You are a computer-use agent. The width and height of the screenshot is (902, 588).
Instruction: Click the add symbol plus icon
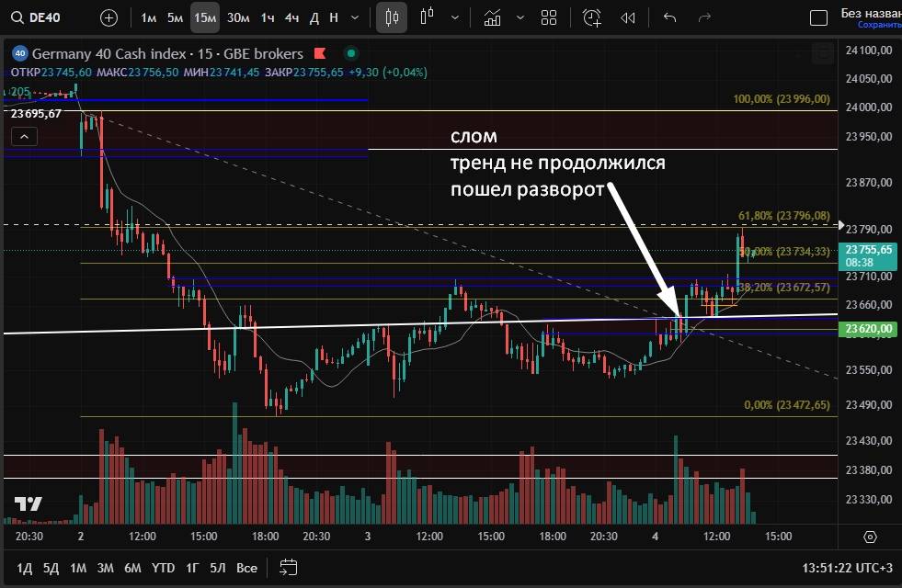pyautogui.click(x=108, y=17)
